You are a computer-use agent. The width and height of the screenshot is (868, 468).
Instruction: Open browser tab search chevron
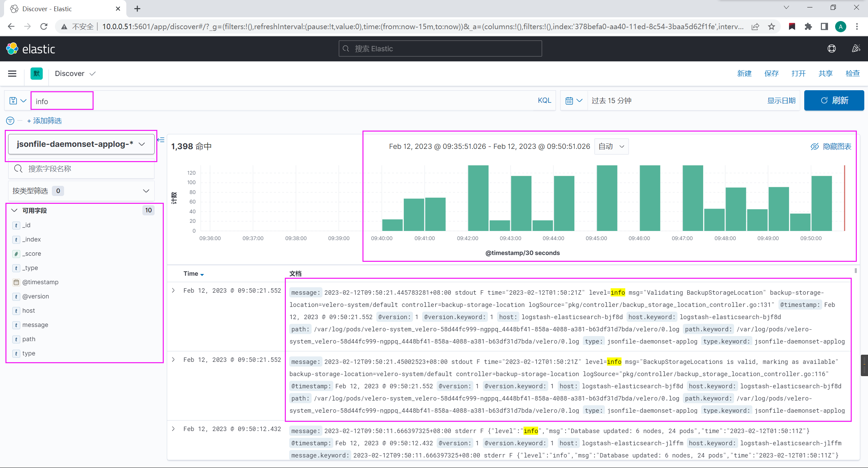[786, 7]
